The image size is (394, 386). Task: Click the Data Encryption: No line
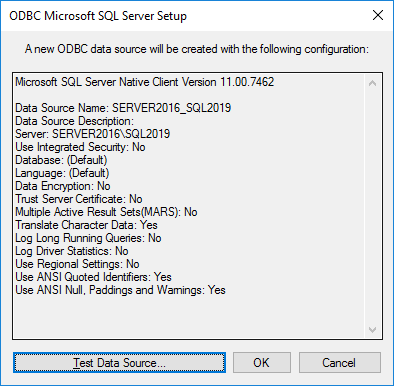(63, 186)
